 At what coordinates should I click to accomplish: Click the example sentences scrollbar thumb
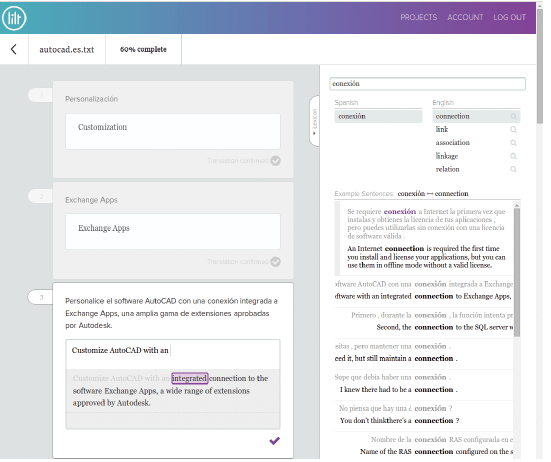coord(517,273)
